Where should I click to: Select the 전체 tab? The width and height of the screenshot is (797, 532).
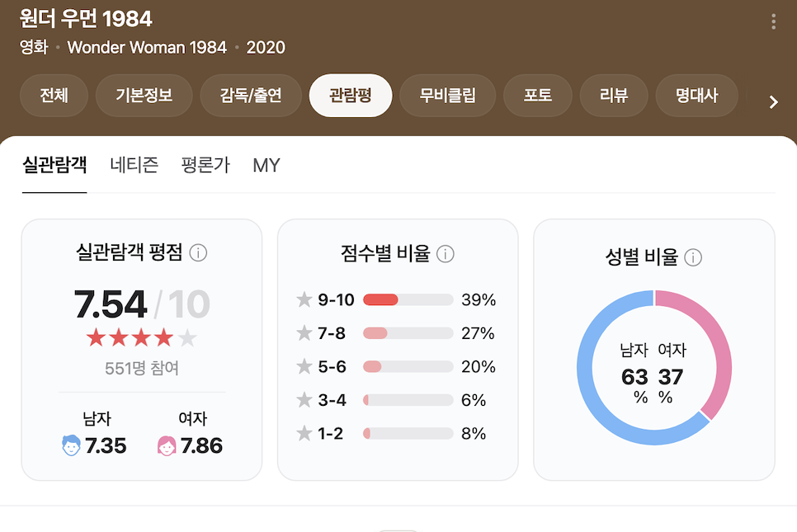pos(54,96)
